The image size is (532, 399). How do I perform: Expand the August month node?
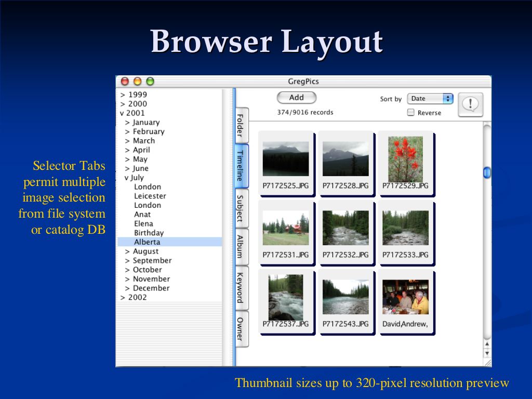click(x=127, y=251)
